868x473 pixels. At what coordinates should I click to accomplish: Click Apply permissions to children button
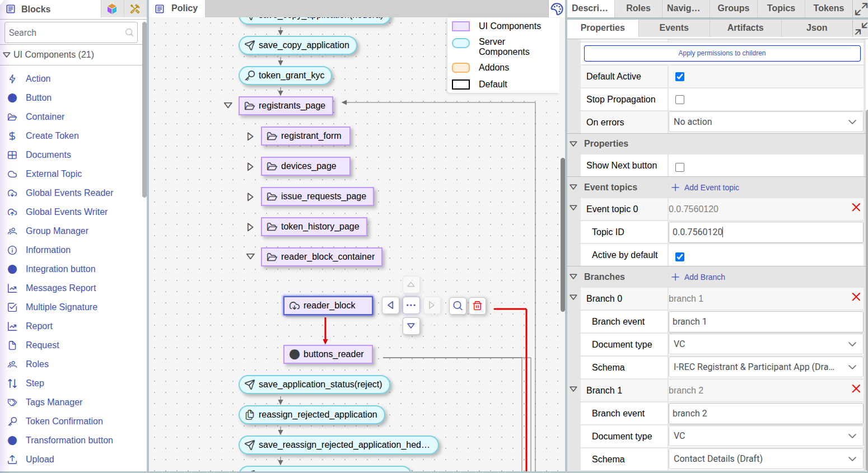point(722,53)
